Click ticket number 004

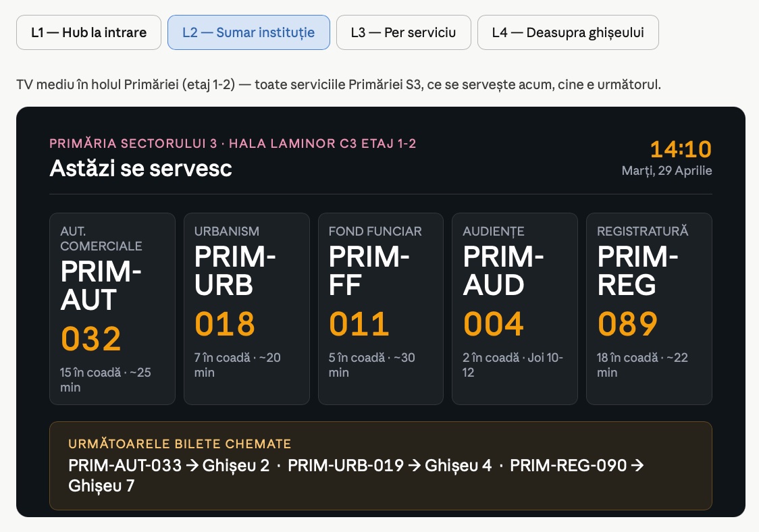coord(493,324)
